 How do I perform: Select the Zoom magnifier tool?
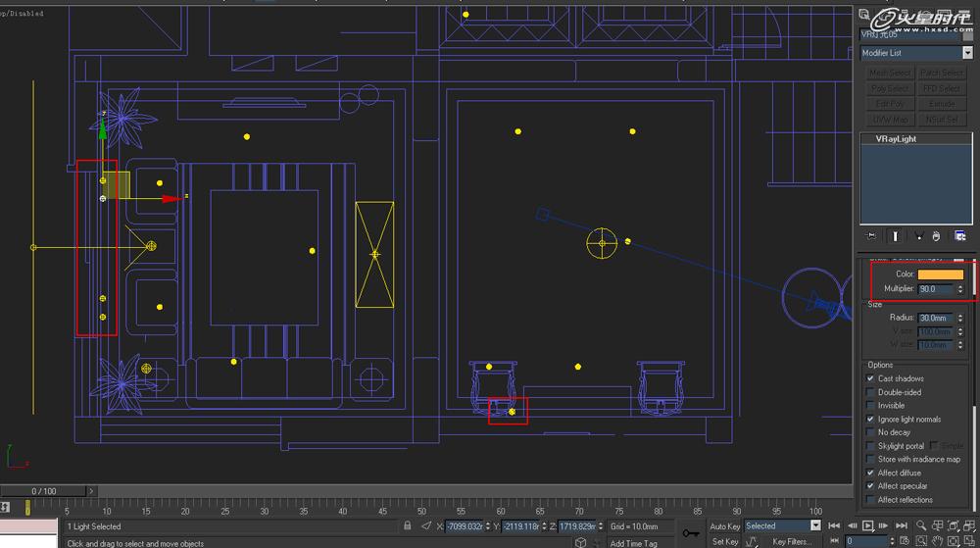[921, 526]
